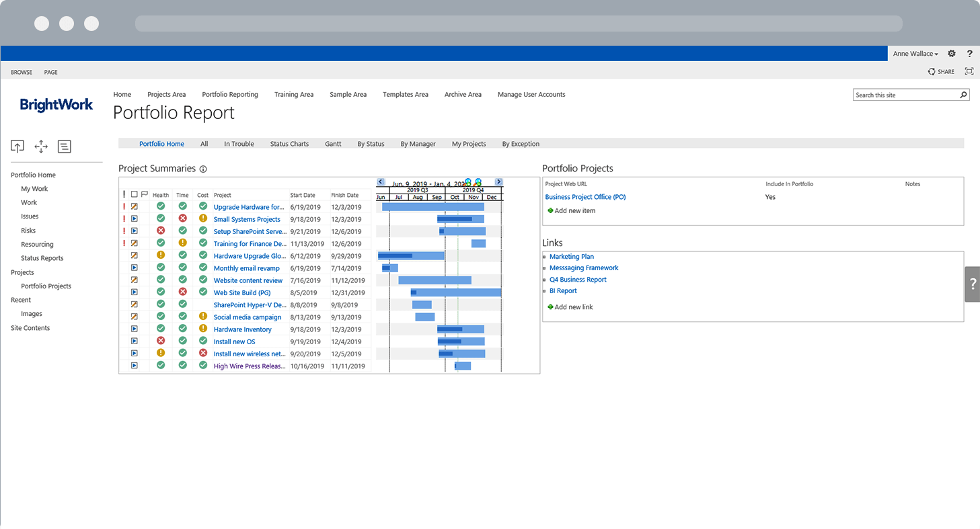The image size is (980, 529).
Task: Click the four-arrow move icon in sidebar
Action: tap(41, 146)
